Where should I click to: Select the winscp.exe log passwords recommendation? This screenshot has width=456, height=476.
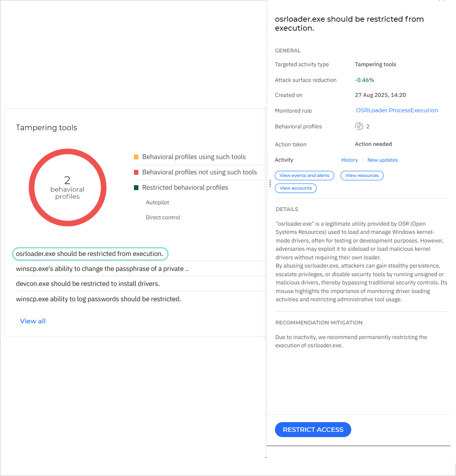pyautogui.click(x=98, y=299)
